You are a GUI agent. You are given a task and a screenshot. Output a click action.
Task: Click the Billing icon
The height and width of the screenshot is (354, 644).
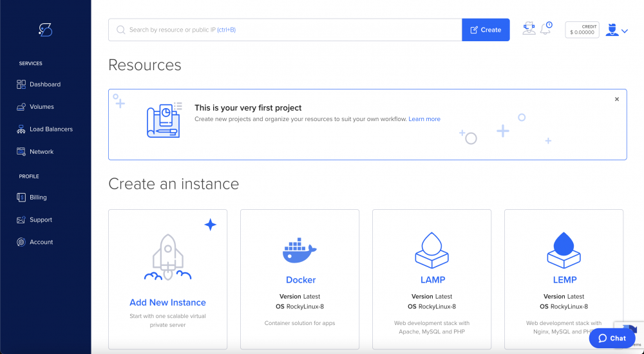21,197
